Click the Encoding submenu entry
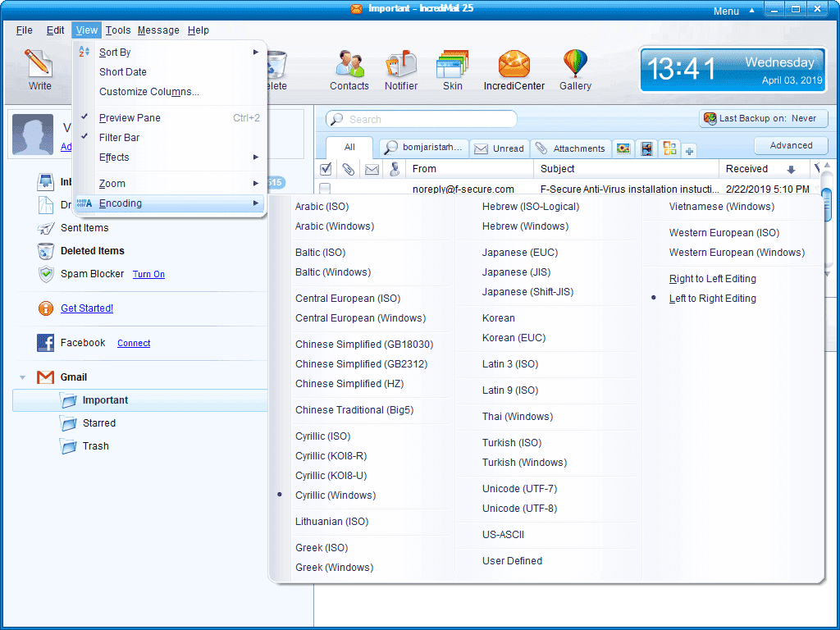 coord(171,203)
